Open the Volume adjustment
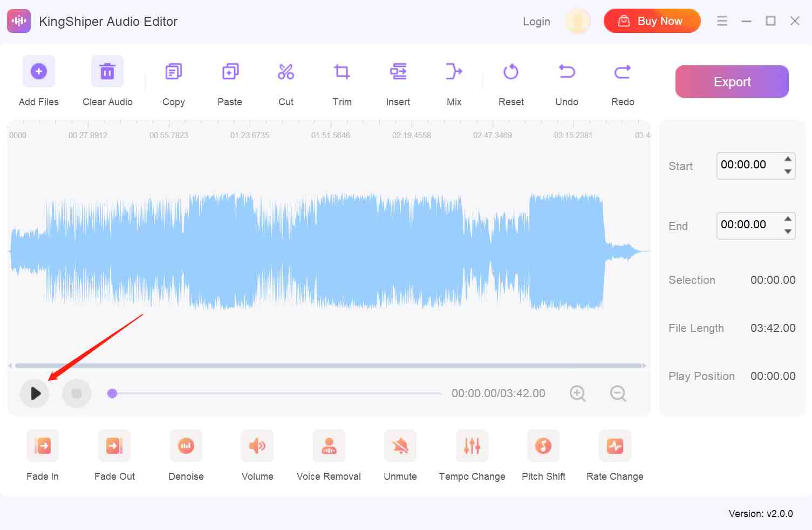Image resolution: width=812 pixels, height=530 pixels. (x=257, y=446)
